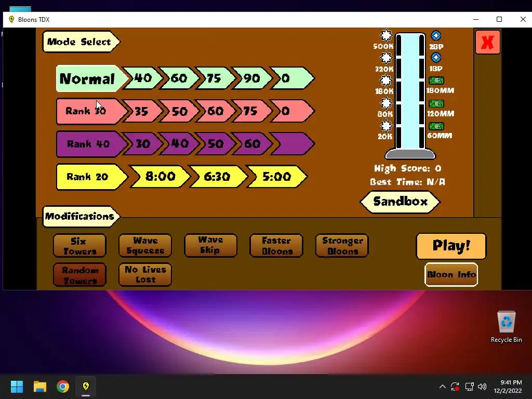The width and height of the screenshot is (532, 399).
Task: Open the Recycle Bin on desktop
Action: click(506, 326)
